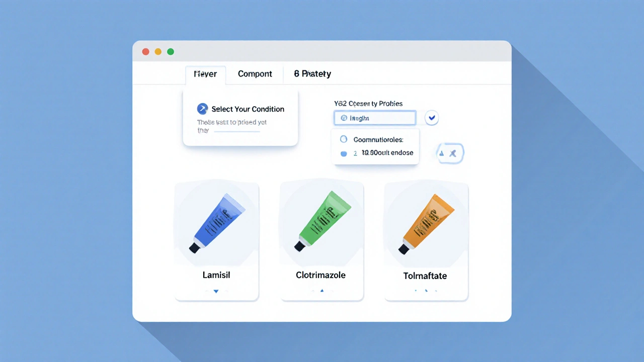The width and height of the screenshot is (644, 362).
Task: Expand the down arrow under Lamisil
Action: pyautogui.click(x=216, y=291)
